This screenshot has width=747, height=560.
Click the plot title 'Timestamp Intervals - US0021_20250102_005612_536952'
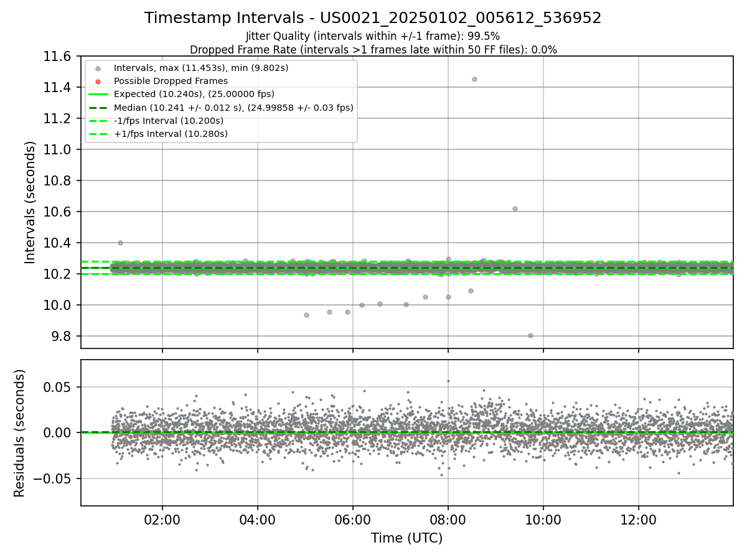pos(373,18)
